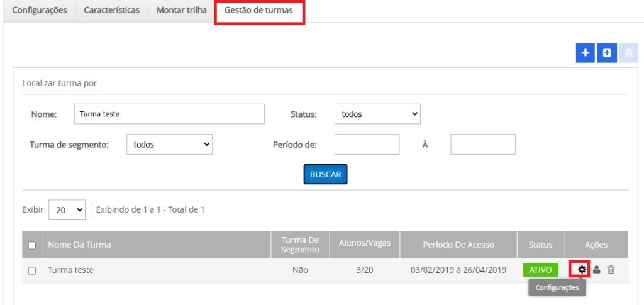644x305 pixels.
Task: Click the faded trash icon at top
Action: [x=627, y=53]
